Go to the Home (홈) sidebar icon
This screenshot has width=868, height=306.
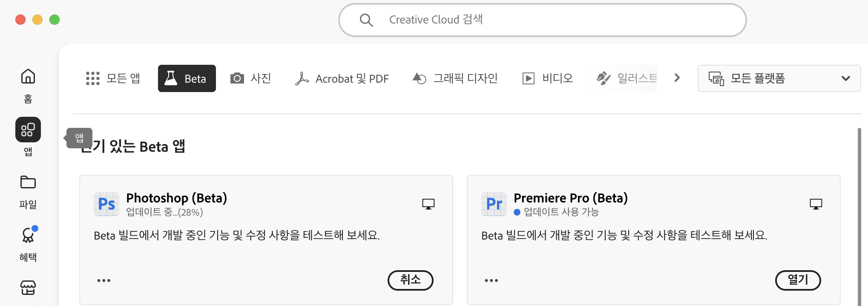[28, 77]
